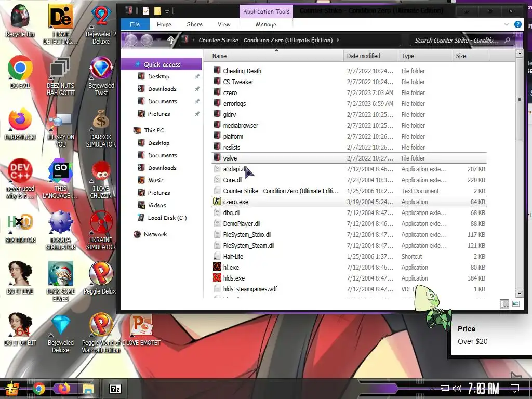
Task: Open Chrome shortcut labeled DO EVIL
Action: click(x=20, y=72)
